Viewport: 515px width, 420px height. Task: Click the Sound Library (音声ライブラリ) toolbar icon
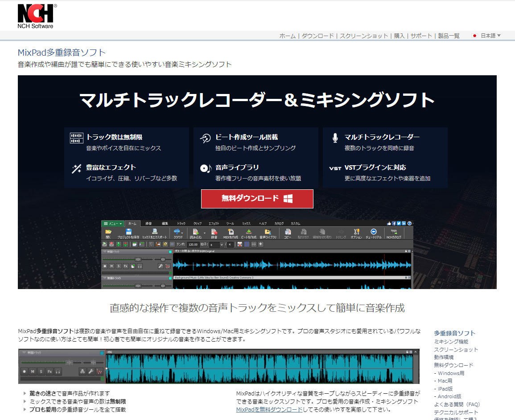coord(268,232)
